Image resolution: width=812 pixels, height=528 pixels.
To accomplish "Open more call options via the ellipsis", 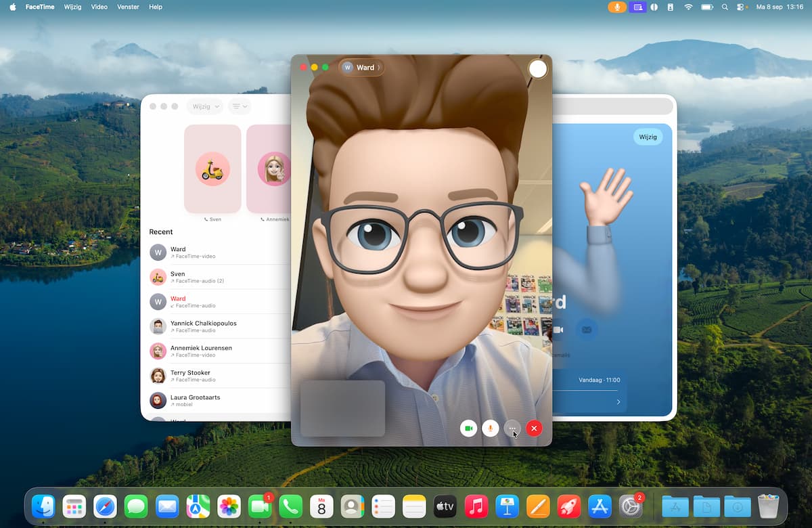I will click(512, 428).
